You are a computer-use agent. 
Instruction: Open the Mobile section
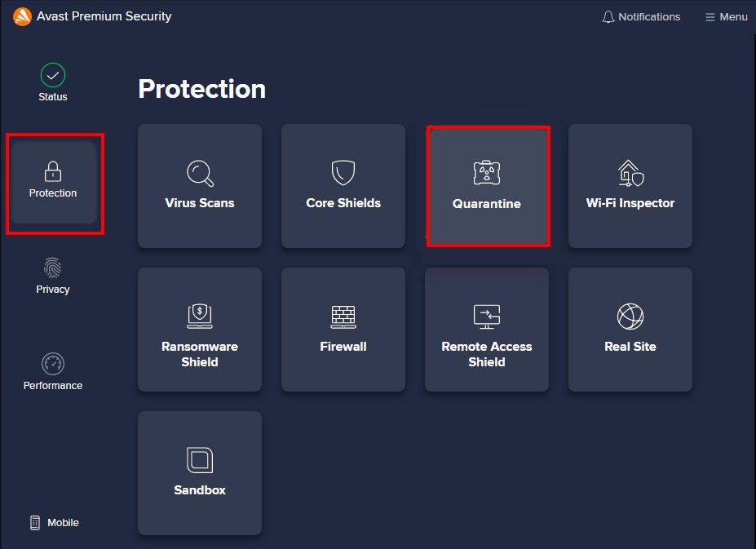coord(54,522)
